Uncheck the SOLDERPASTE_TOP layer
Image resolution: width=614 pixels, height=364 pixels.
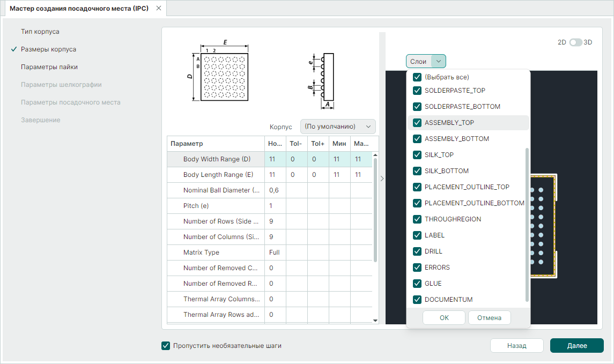(417, 91)
